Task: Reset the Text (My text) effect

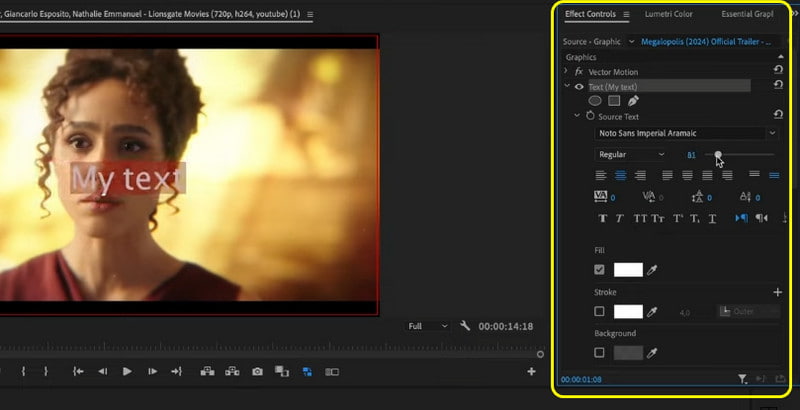Action: coord(778,85)
